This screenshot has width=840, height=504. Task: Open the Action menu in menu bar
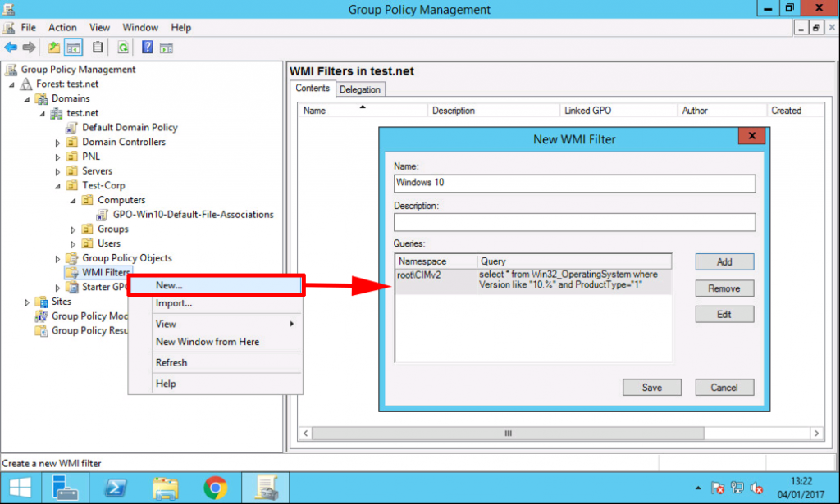coord(62,27)
